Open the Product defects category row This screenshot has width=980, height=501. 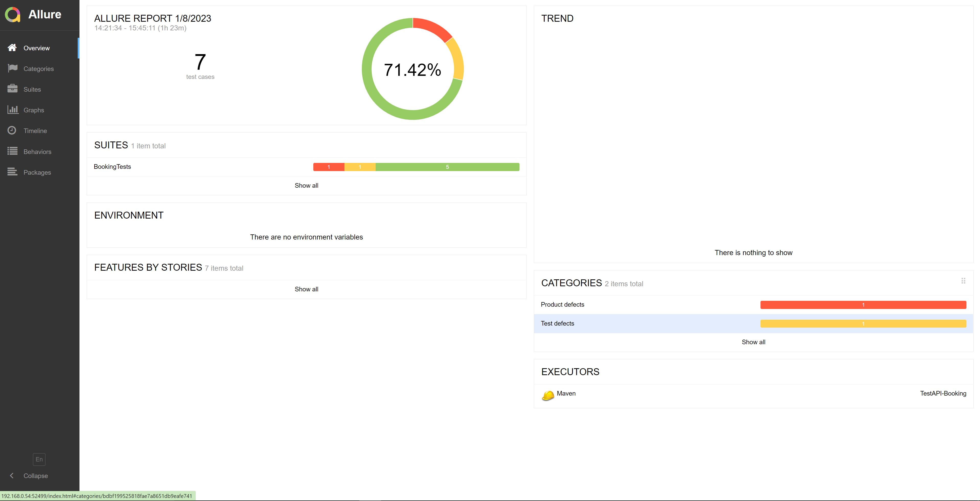click(x=562, y=304)
